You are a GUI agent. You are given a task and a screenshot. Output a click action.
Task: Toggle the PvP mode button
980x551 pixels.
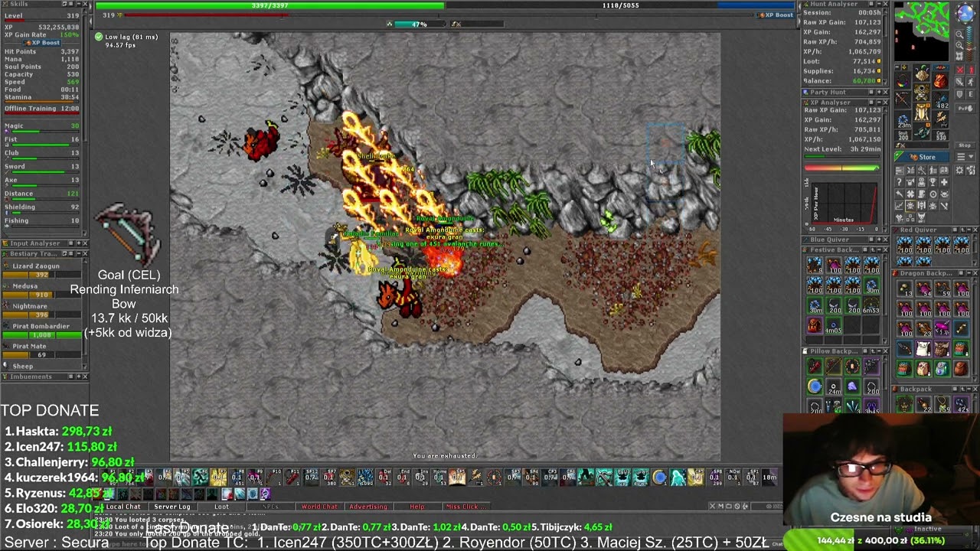pos(965,108)
